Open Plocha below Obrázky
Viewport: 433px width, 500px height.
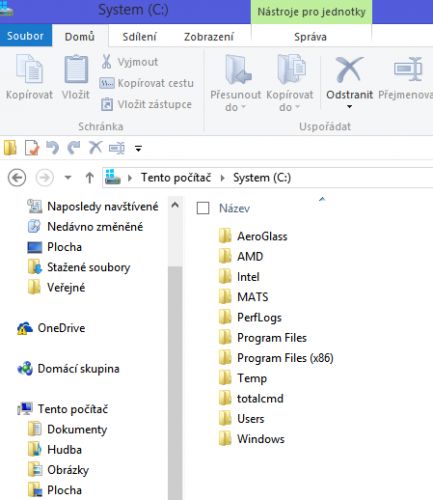(x=55, y=490)
